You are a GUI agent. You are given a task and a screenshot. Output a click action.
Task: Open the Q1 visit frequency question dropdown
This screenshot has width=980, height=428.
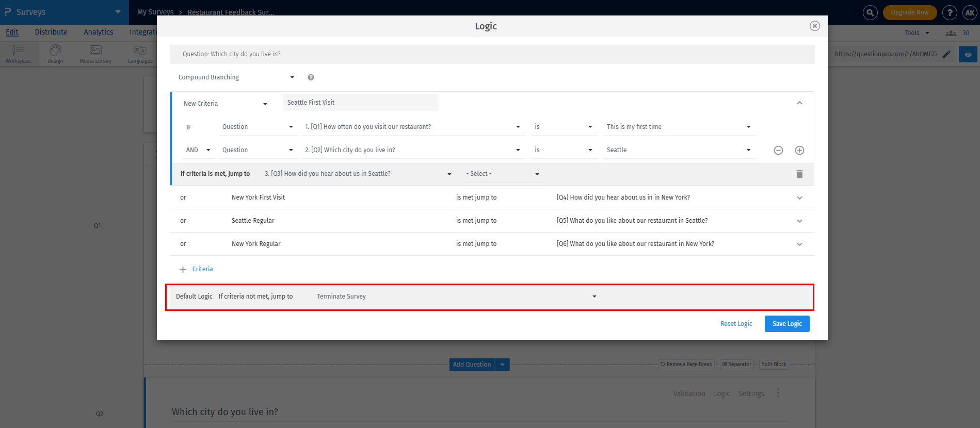tap(413, 127)
